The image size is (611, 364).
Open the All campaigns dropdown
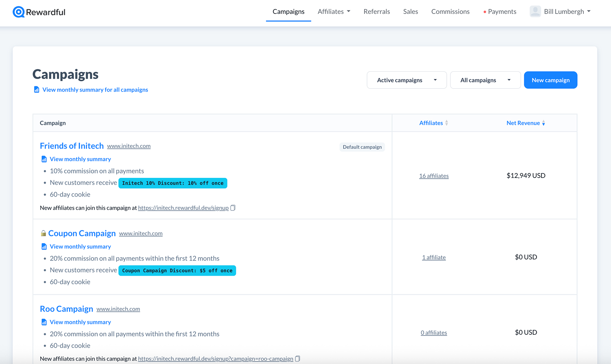click(x=485, y=80)
